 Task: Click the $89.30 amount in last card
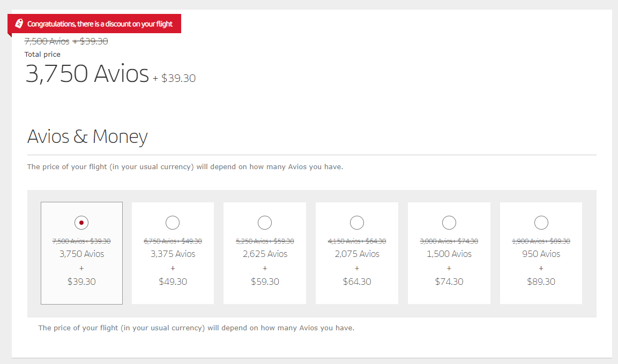pos(541,282)
